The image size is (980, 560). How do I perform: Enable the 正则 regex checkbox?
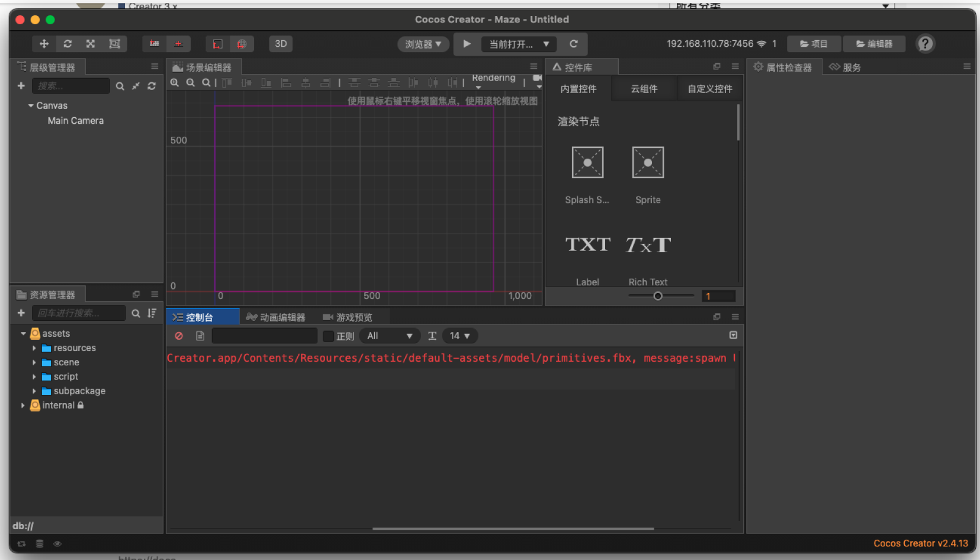click(x=328, y=336)
